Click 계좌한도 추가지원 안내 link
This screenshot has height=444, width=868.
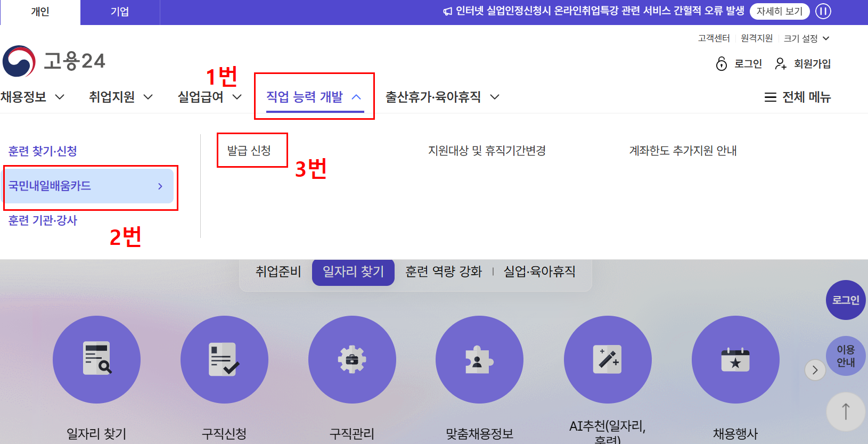683,151
